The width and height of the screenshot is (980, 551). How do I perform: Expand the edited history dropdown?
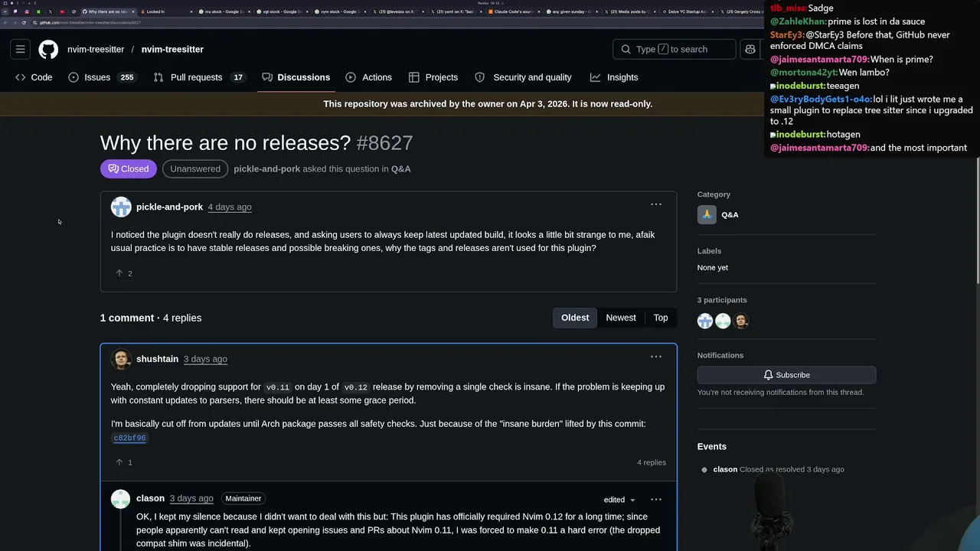coord(619,500)
